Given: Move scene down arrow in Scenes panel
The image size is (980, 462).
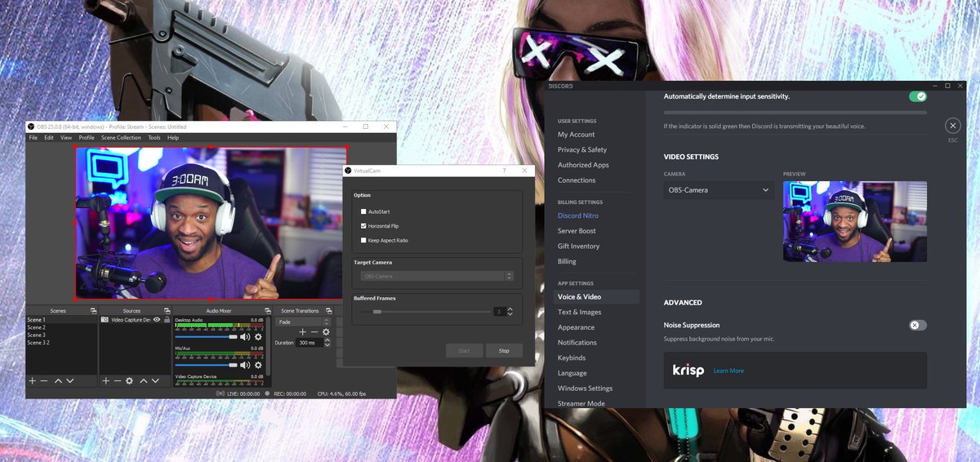Looking at the screenshot, I should pyautogui.click(x=69, y=381).
